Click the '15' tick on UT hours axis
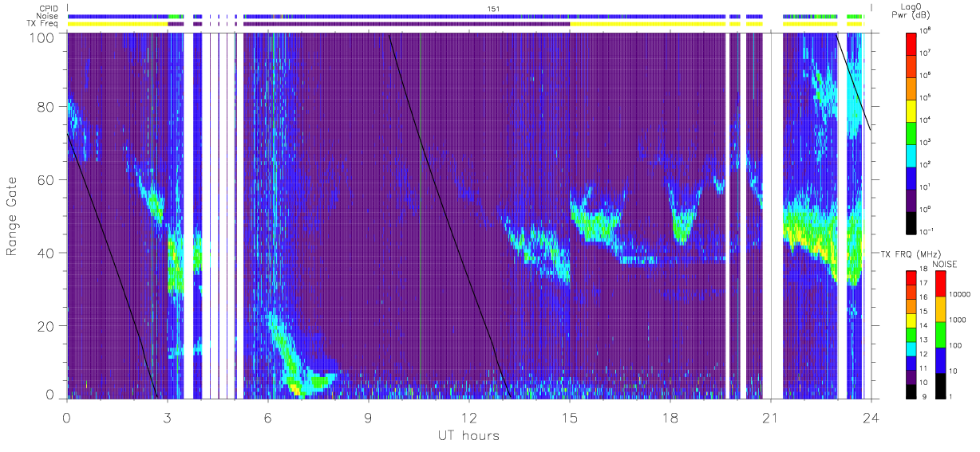 coord(570,416)
